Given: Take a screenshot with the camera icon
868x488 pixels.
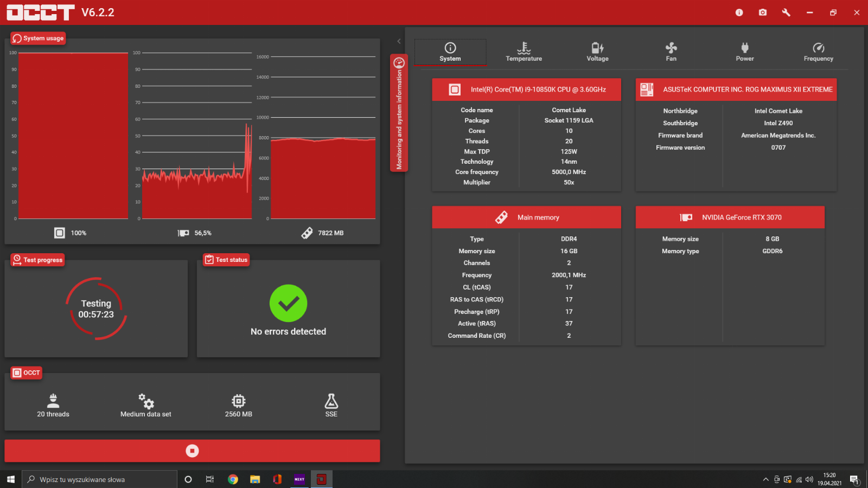Looking at the screenshot, I should pyautogui.click(x=763, y=12).
